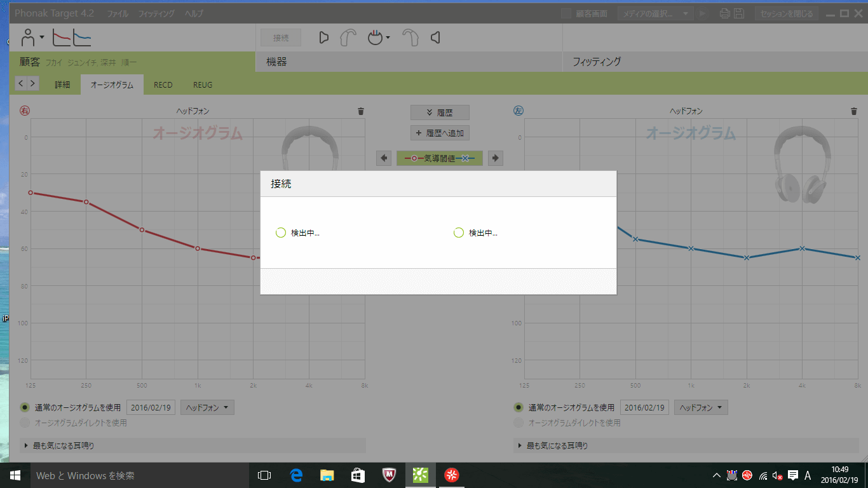
Task: Open client icon dropdown arrow
Action: pos(42,37)
